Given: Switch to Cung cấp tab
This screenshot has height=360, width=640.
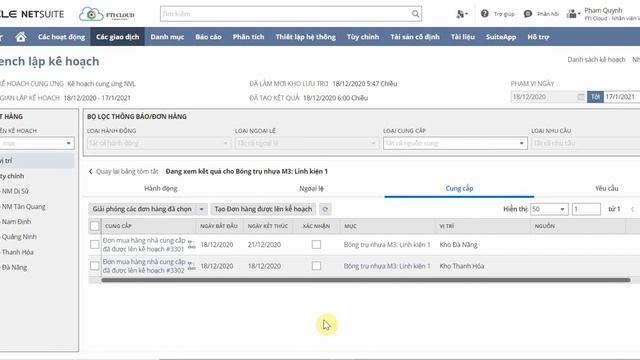Looking at the screenshot, I should pyautogui.click(x=459, y=188).
